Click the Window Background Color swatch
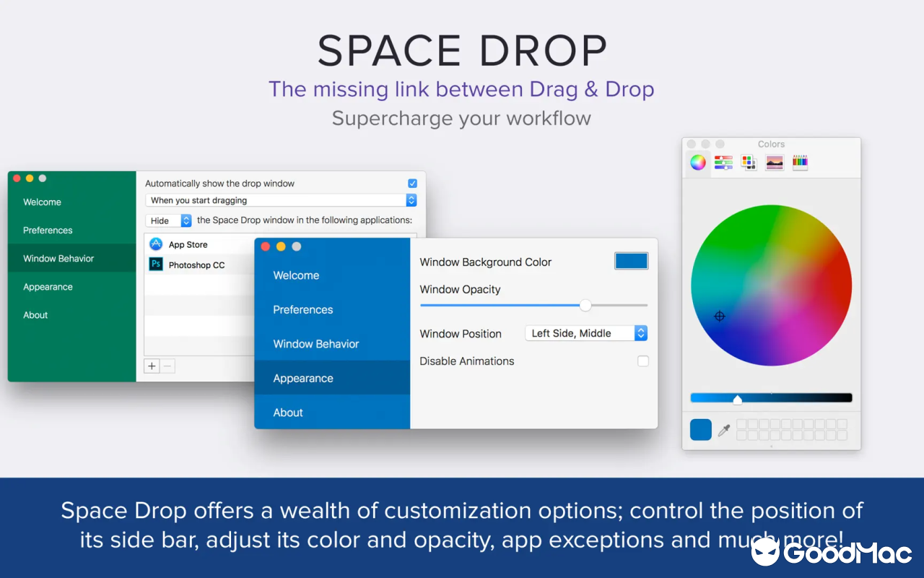This screenshot has width=924, height=578. (631, 261)
